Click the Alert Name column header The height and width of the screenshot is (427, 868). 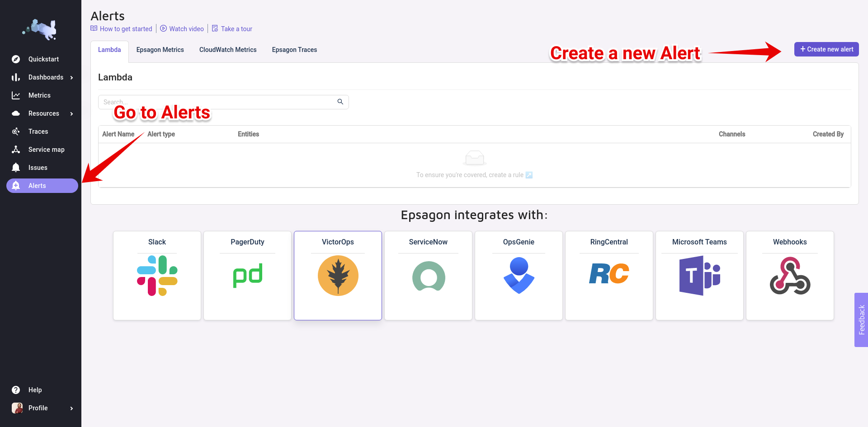(x=118, y=134)
